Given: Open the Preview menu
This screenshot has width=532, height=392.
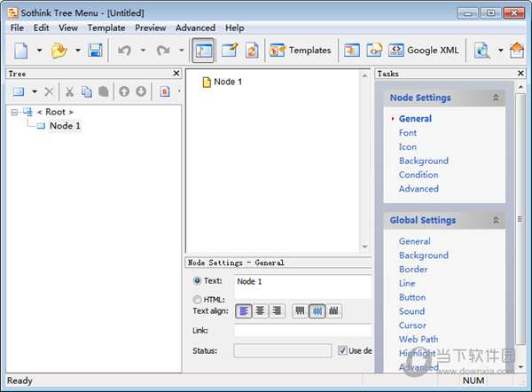Looking at the screenshot, I should [x=151, y=27].
